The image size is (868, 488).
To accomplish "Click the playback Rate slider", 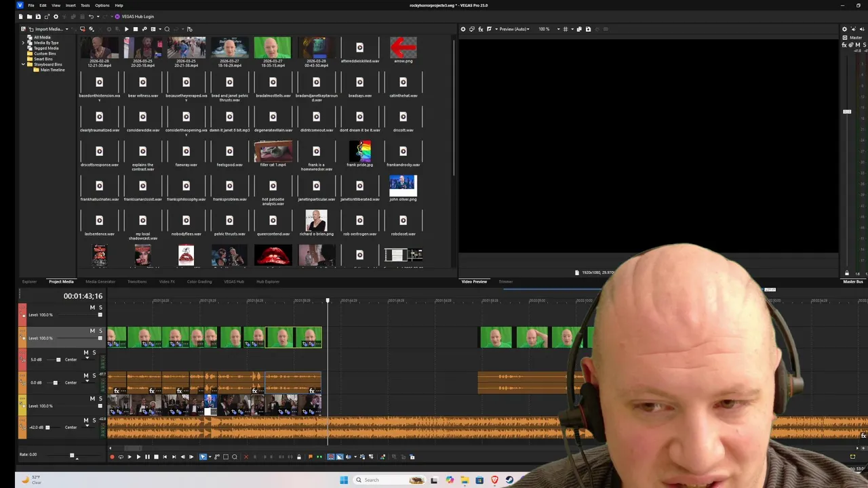I will pos(72,455).
